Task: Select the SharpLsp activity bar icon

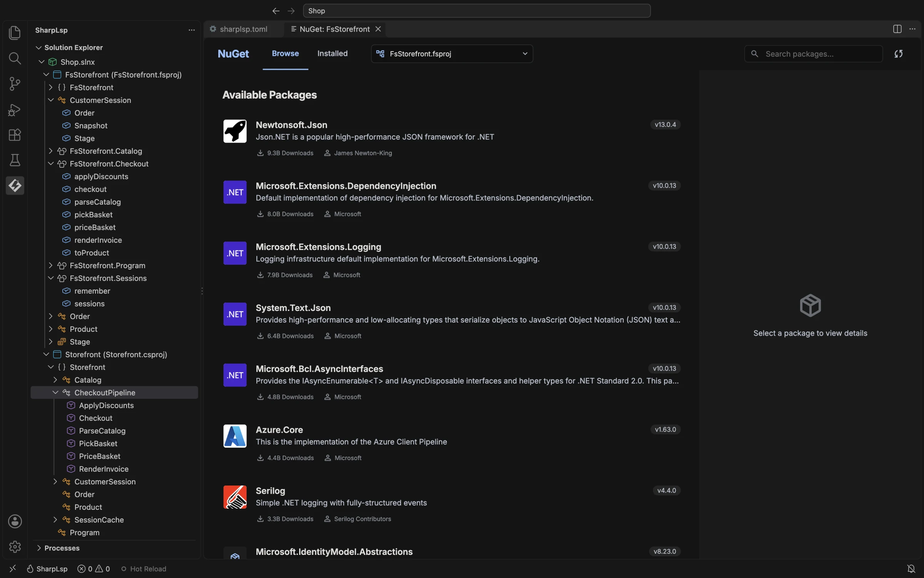Action: pyautogui.click(x=15, y=186)
